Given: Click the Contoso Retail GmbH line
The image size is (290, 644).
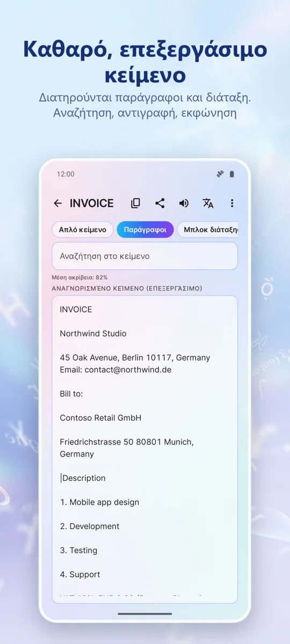Looking at the screenshot, I should 100,418.
